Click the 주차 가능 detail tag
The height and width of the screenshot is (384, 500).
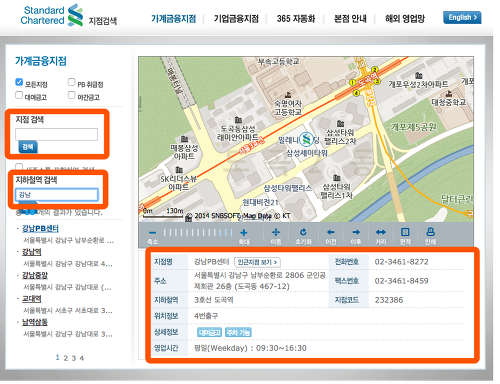238,332
